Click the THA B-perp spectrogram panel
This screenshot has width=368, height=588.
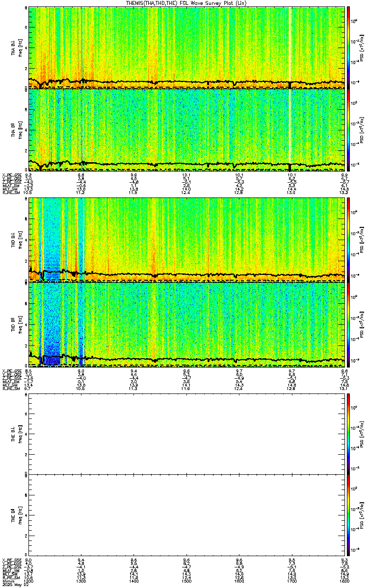pos(187,48)
